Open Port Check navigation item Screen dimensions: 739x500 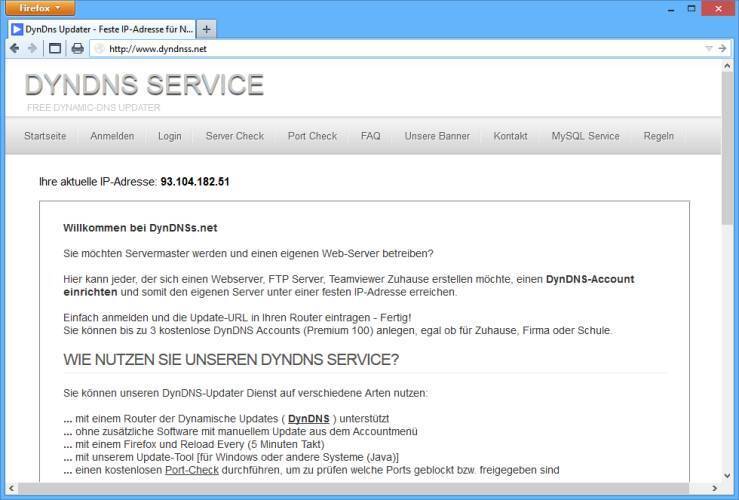(312, 136)
